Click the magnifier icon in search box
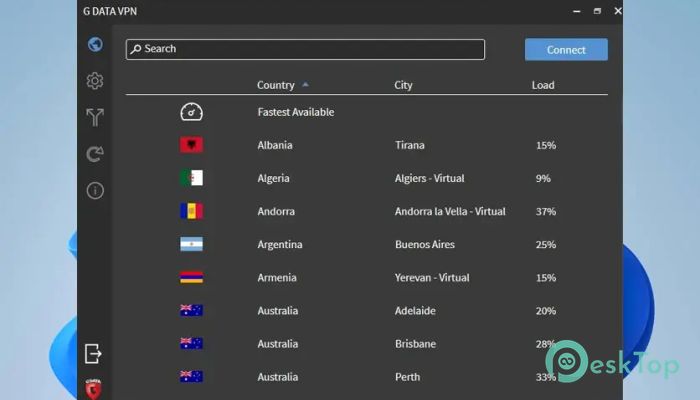Screen dimensions: 700x400 point(136,49)
